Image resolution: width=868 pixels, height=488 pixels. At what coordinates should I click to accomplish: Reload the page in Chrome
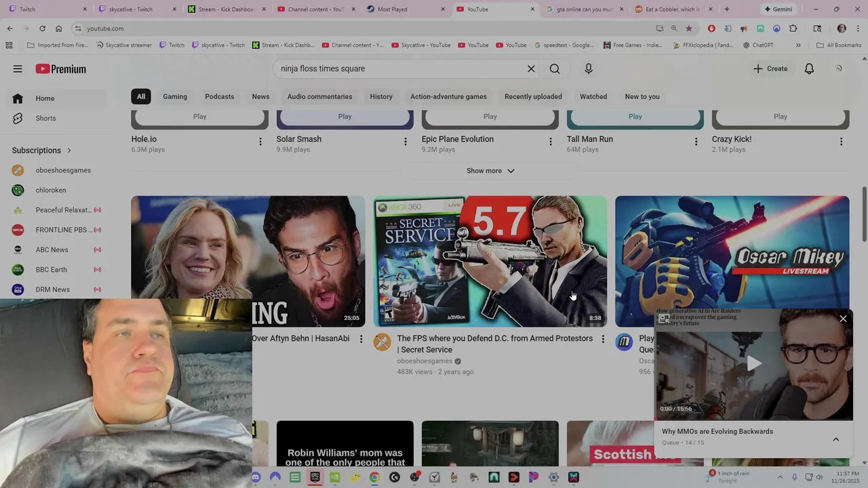click(x=42, y=28)
